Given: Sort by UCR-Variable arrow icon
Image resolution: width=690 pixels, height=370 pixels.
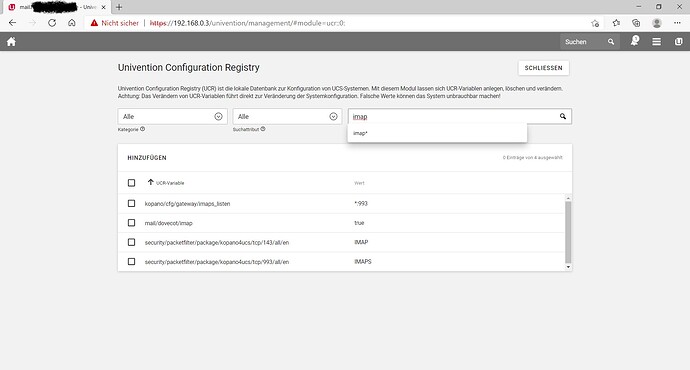Looking at the screenshot, I should tap(150, 182).
